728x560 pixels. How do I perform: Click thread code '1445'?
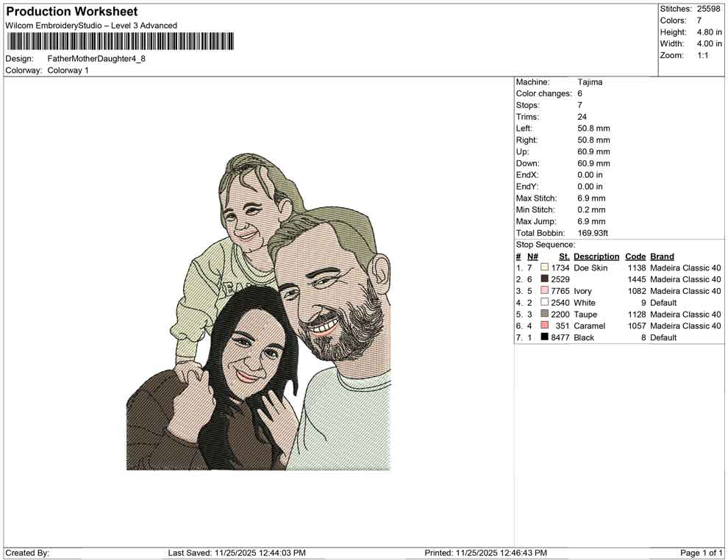[x=637, y=279]
